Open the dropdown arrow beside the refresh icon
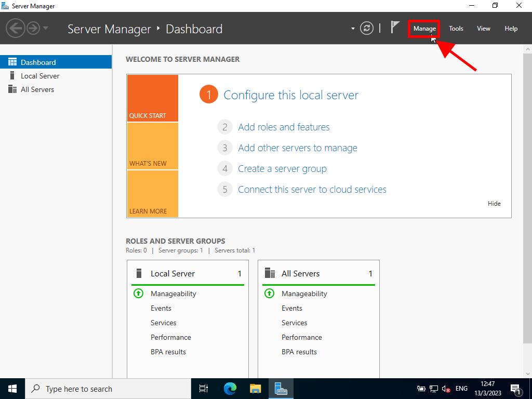 point(353,29)
